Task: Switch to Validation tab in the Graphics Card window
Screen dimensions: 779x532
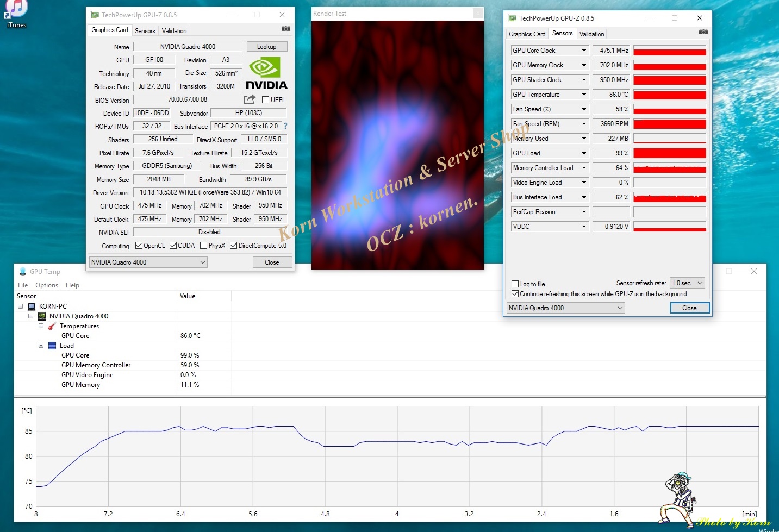Action: click(x=175, y=31)
